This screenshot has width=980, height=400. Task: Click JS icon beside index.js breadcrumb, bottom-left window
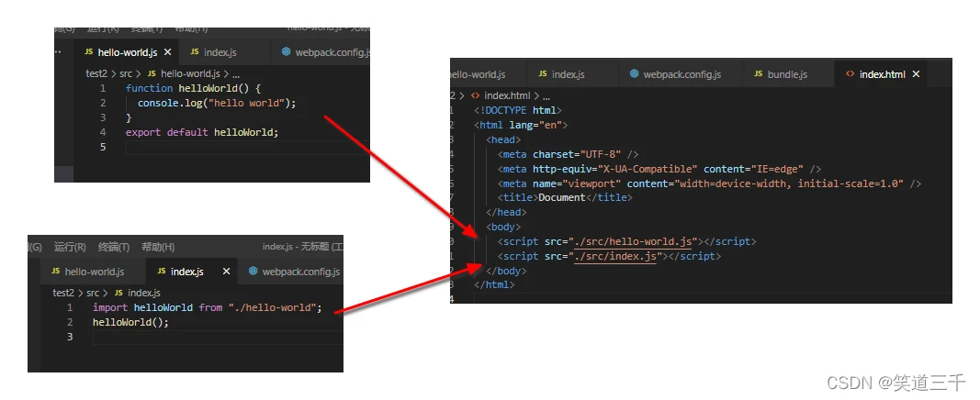click(118, 292)
